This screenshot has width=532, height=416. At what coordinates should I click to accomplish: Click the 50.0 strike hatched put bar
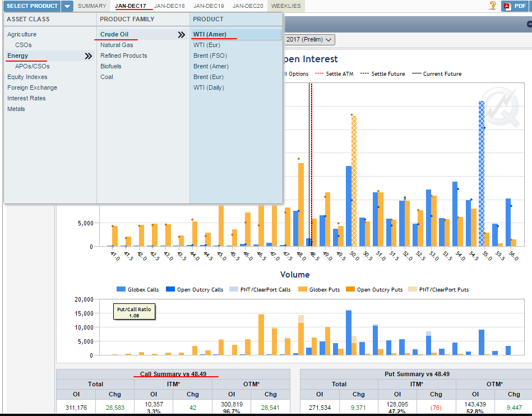(354, 181)
